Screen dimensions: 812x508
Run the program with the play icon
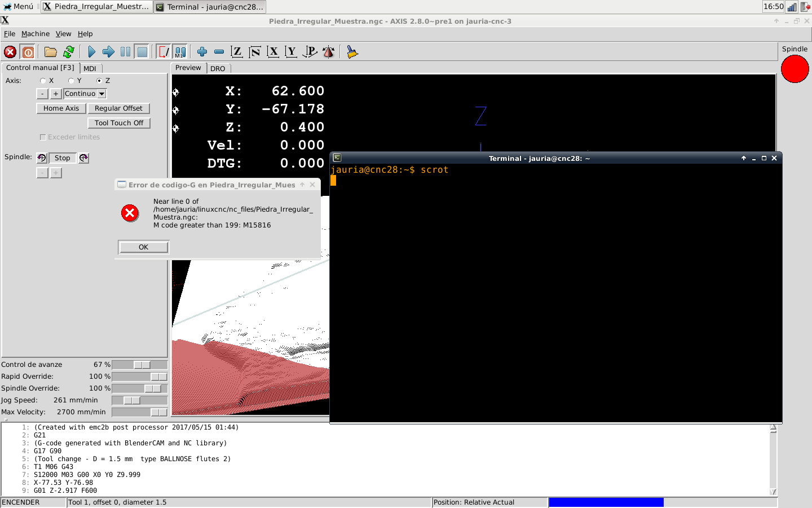pos(91,52)
